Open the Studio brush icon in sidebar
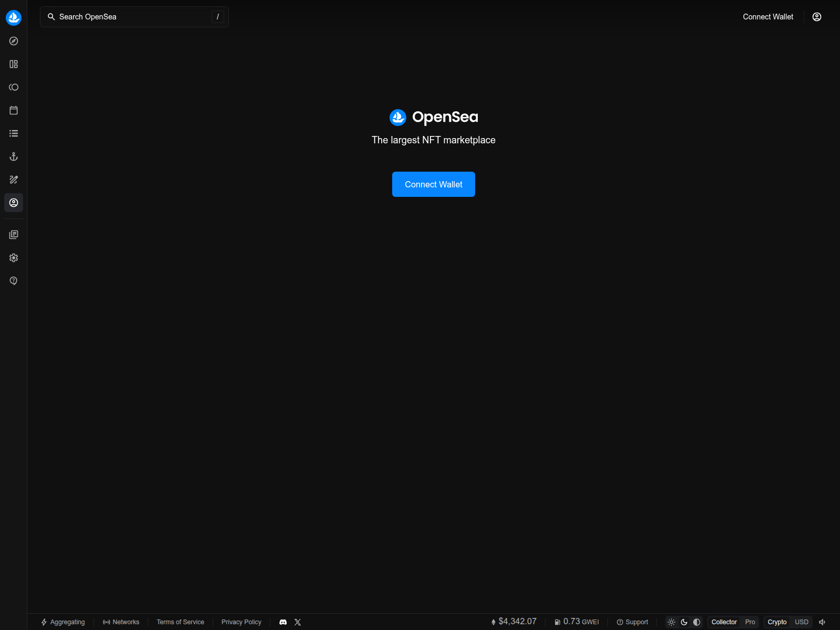The width and height of the screenshot is (840, 630). pyautogui.click(x=14, y=180)
